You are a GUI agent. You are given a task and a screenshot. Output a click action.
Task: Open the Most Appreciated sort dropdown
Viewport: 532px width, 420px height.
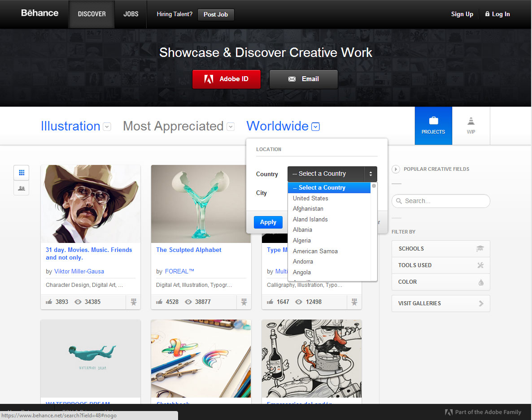pos(230,127)
